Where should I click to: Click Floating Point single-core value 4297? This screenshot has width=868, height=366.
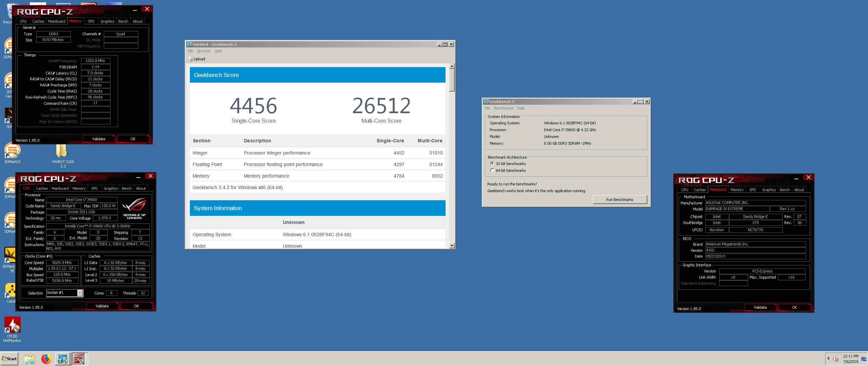399,164
